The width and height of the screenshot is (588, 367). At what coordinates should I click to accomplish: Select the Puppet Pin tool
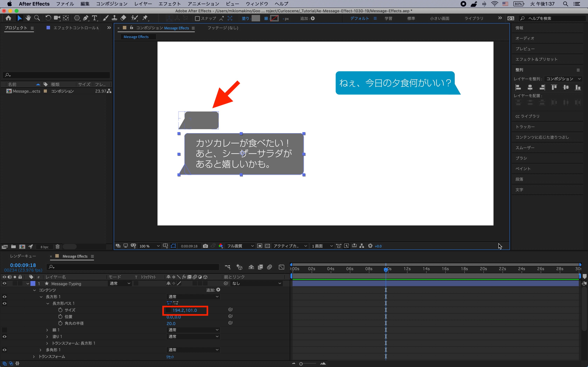click(145, 18)
